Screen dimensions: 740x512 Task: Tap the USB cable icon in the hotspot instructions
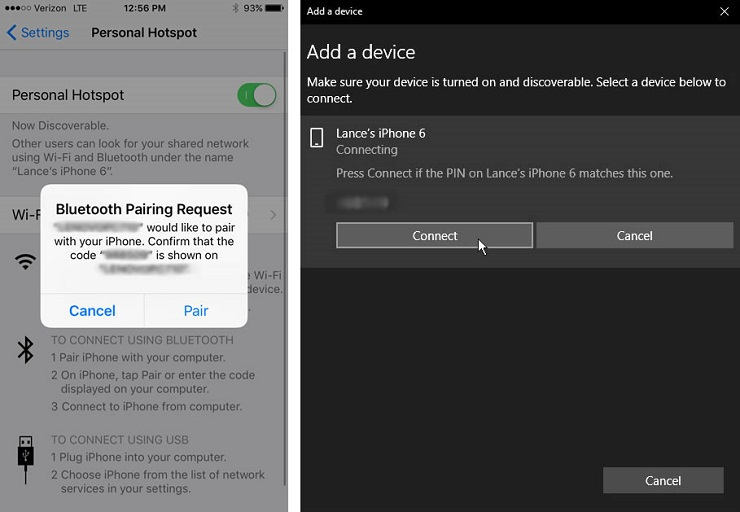tap(25, 460)
